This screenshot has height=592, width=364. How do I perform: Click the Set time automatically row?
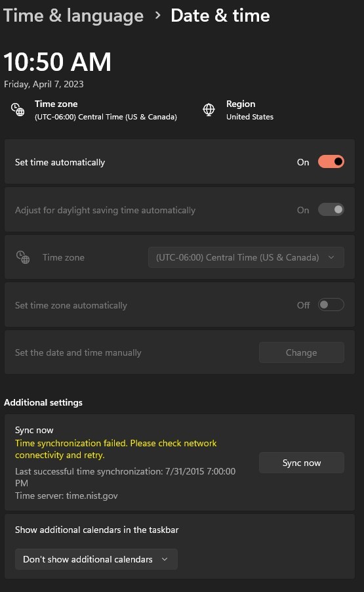pyautogui.click(x=180, y=161)
